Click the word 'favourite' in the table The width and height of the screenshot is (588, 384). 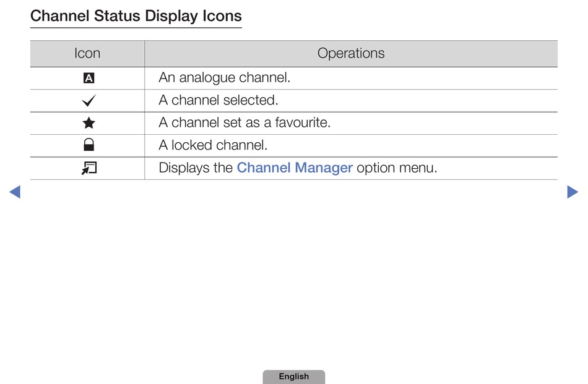(x=301, y=122)
